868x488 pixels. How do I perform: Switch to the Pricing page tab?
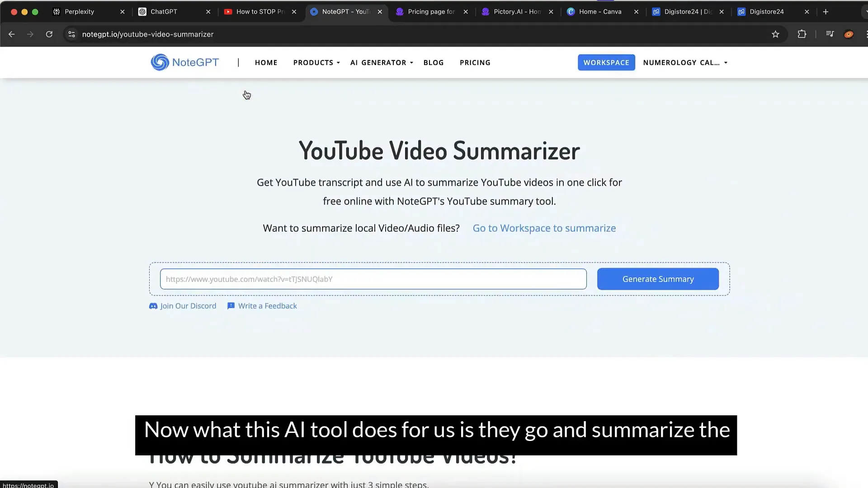pos(431,12)
